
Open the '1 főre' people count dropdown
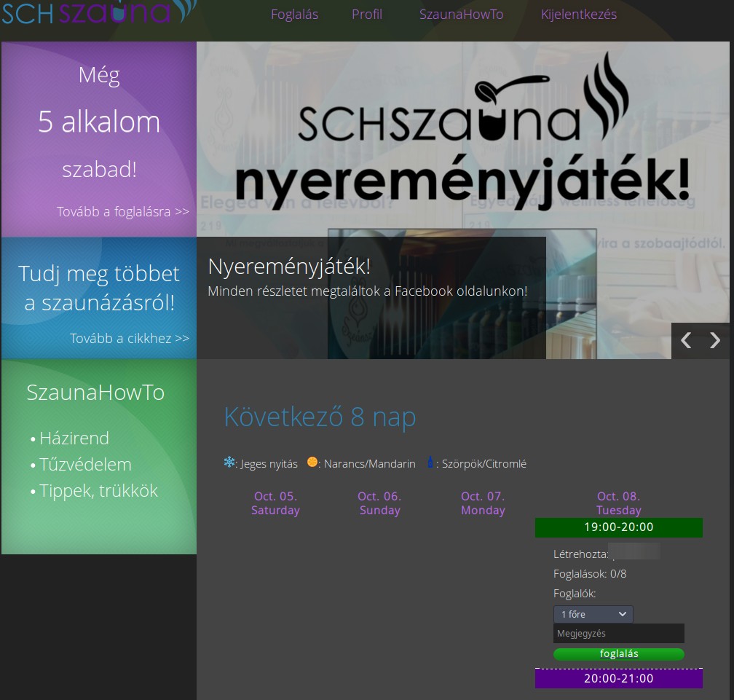pos(593,614)
